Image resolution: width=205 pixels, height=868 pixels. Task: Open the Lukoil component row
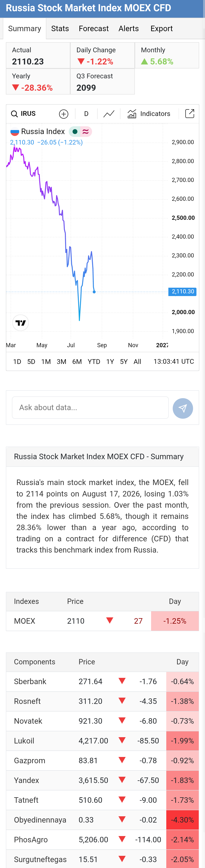click(102, 741)
